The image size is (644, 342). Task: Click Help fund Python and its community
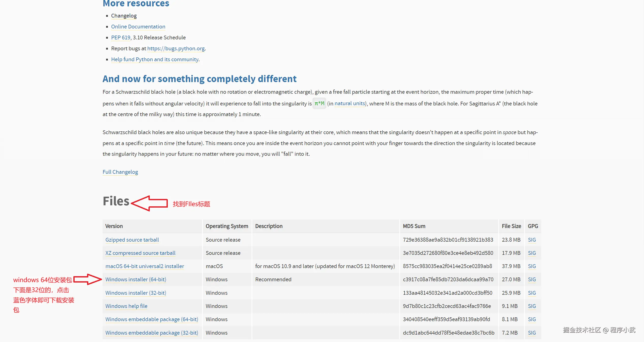155,59
